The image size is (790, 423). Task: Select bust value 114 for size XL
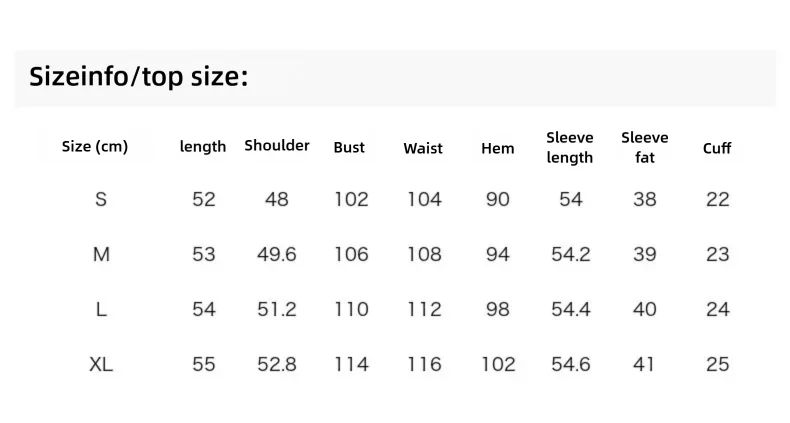click(351, 364)
